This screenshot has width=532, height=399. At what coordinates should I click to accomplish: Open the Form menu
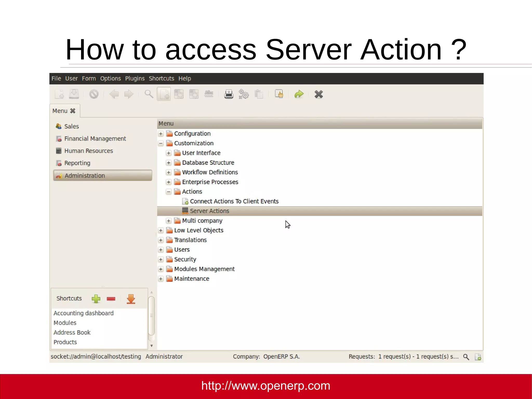89,79
